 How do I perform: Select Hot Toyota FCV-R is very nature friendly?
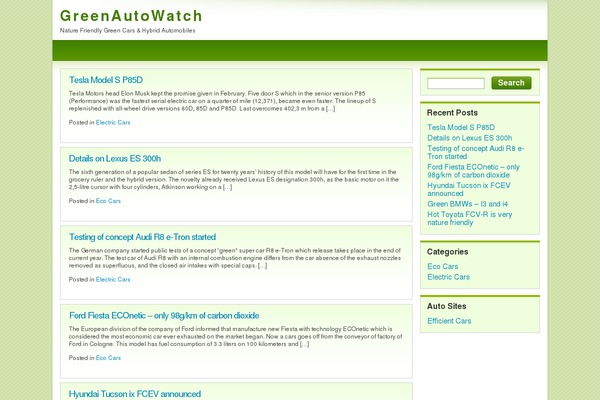[x=470, y=219]
